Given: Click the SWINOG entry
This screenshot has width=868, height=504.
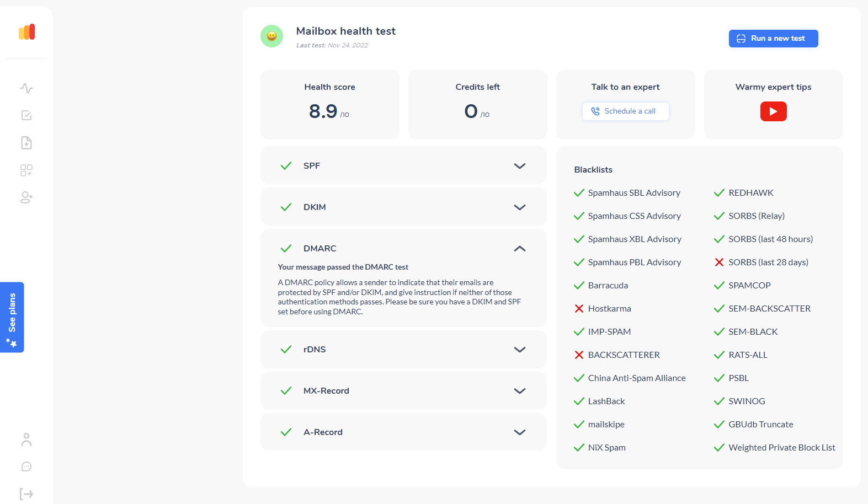Looking at the screenshot, I should coord(747,401).
